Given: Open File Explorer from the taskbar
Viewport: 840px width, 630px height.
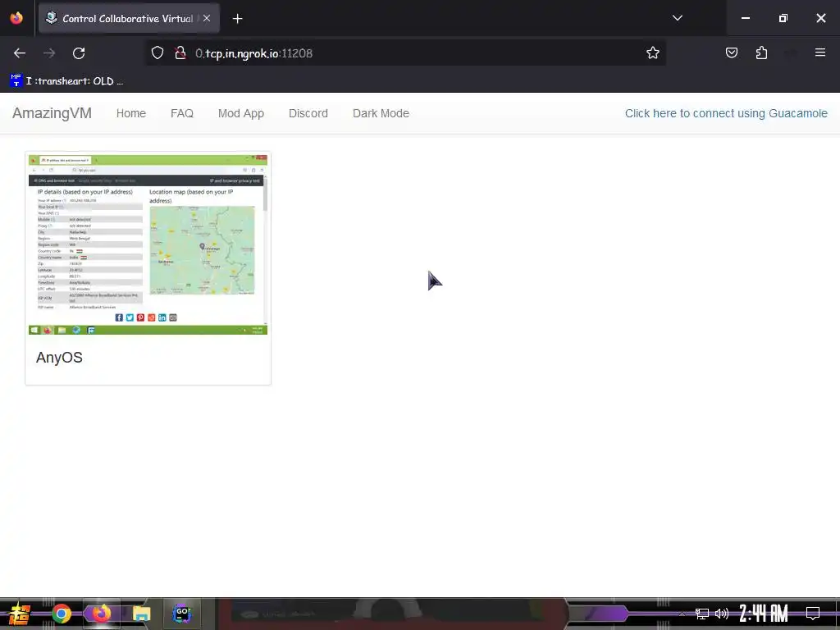Looking at the screenshot, I should pos(141,614).
